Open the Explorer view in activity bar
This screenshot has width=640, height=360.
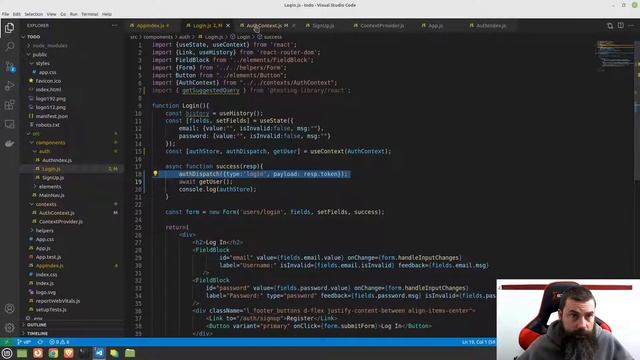coord(9,28)
